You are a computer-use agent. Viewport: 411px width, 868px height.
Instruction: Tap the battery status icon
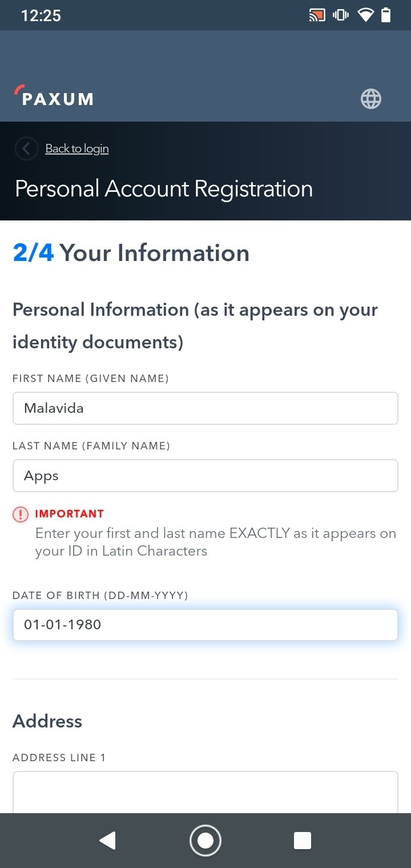click(x=386, y=15)
